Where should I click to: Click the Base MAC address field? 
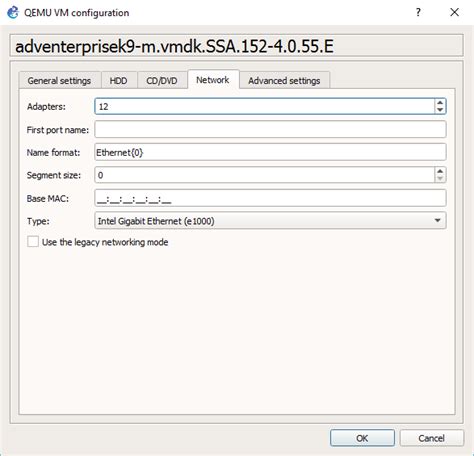[x=270, y=198]
